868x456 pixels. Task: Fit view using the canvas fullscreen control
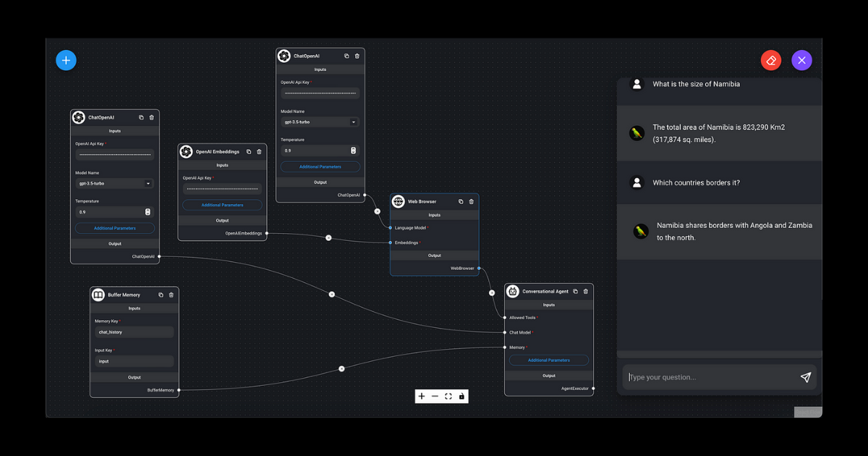(x=448, y=396)
